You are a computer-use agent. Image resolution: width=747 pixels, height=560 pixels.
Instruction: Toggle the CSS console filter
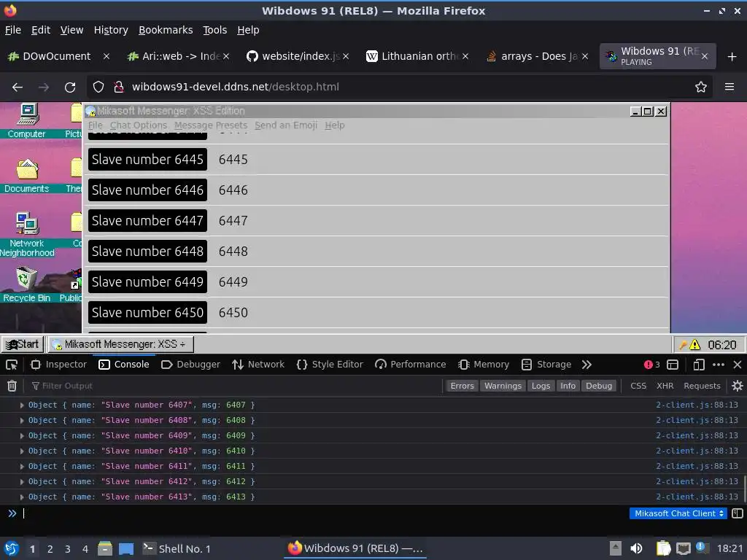click(638, 386)
